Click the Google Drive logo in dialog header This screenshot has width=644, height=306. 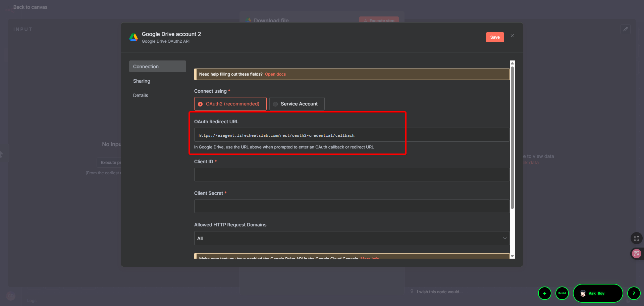pyautogui.click(x=133, y=37)
